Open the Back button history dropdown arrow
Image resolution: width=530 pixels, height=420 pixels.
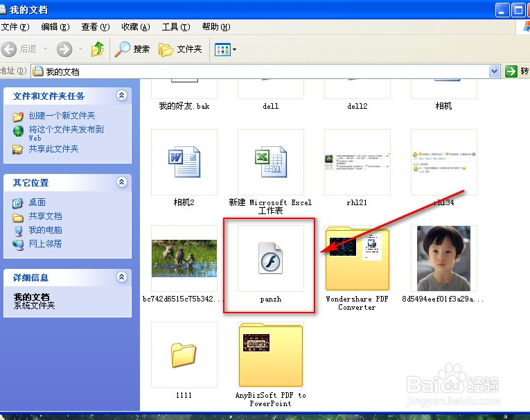point(45,49)
